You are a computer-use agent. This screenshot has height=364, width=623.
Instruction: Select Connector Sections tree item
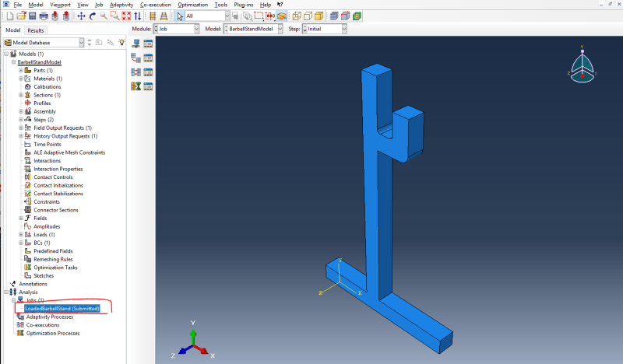coord(56,210)
